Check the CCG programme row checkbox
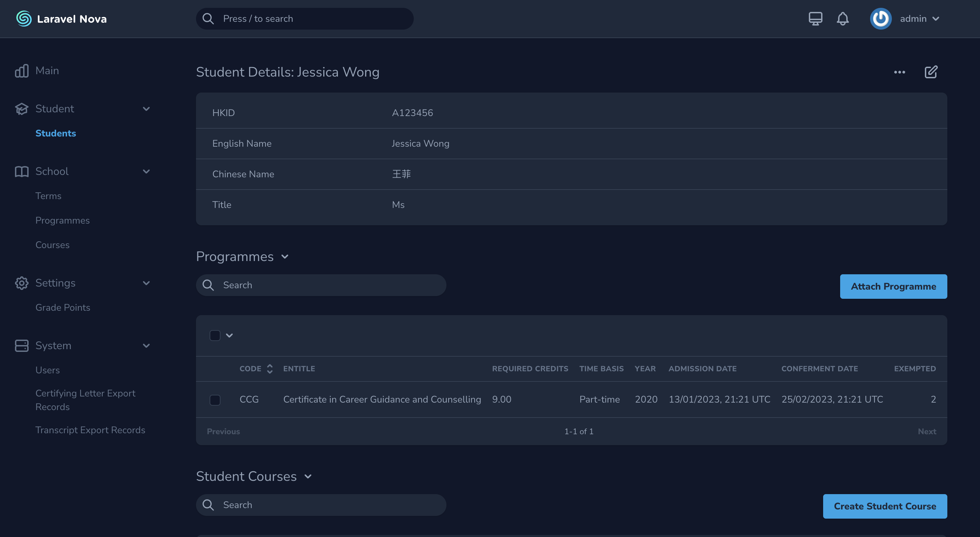 215,400
